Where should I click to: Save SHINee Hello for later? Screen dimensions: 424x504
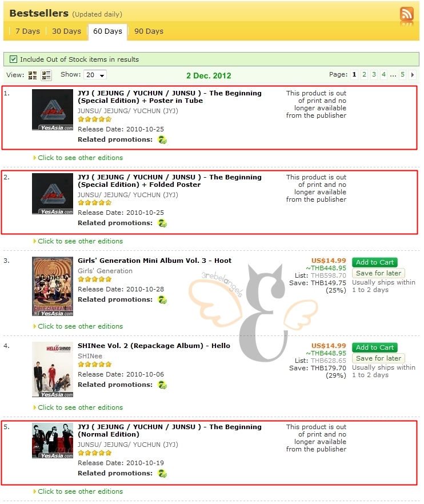click(x=378, y=358)
